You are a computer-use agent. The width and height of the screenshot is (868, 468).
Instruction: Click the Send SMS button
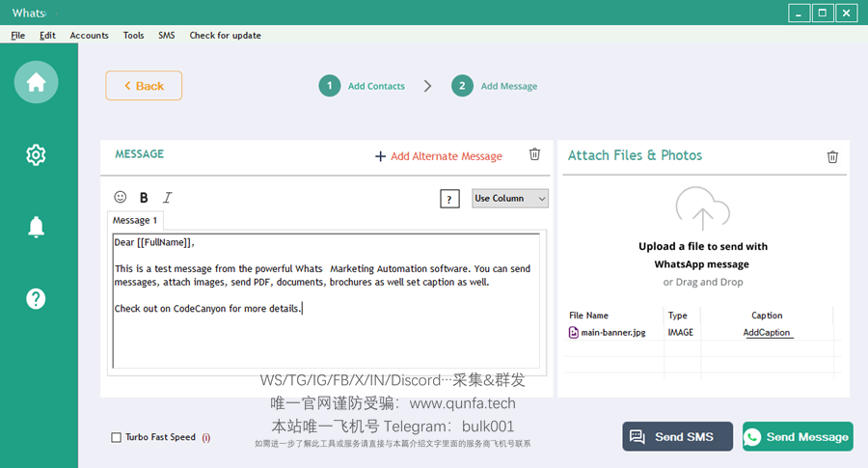click(x=678, y=436)
